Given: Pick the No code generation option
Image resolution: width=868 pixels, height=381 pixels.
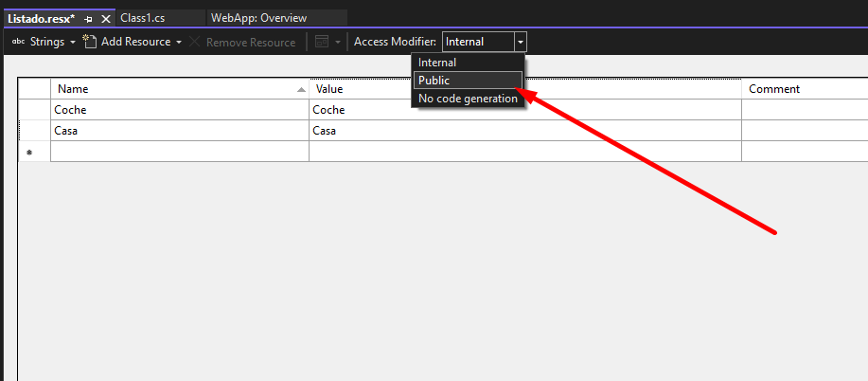Looking at the screenshot, I should point(468,99).
